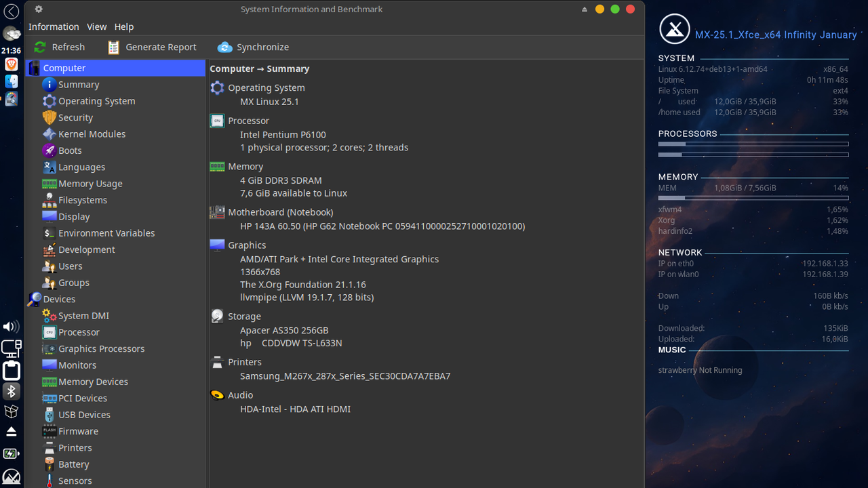This screenshot has height=488, width=868.
Task: Click the weather icon in the panel
Action: [11, 33]
